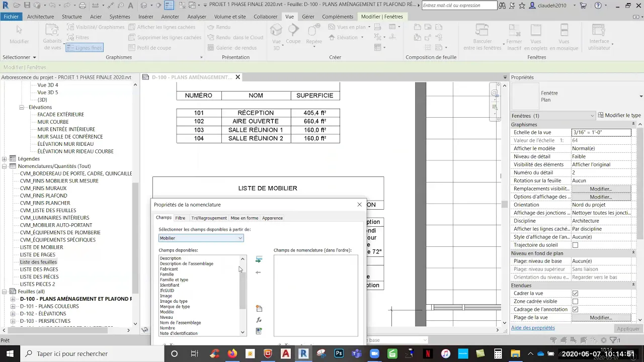Click the add parameter arrow icon in dialog
Viewport: 644px width, 362px height.
click(259, 260)
